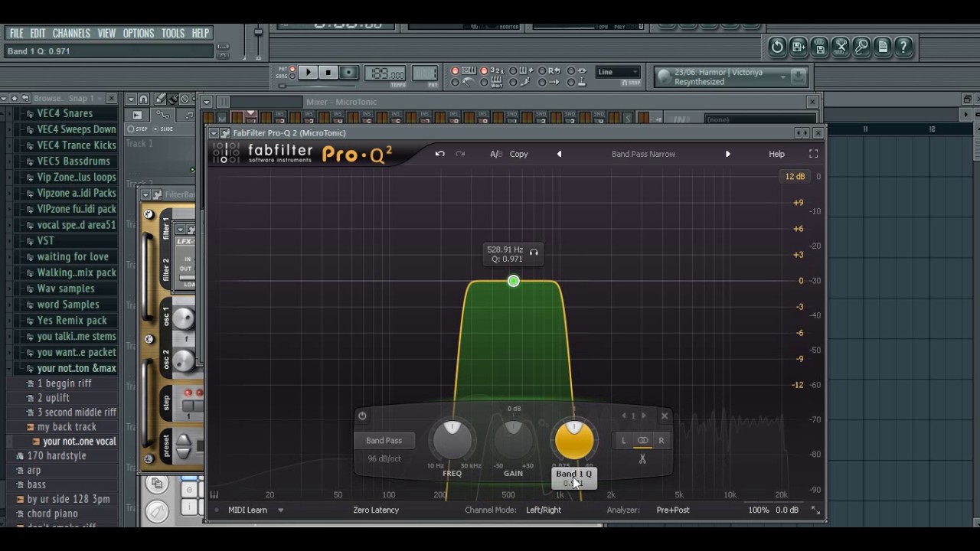The width and height of the screenshot is (980, 551).
Task: Click the playlist magnet snap icon
Action: pyautogui.click(x=143, y=99)
